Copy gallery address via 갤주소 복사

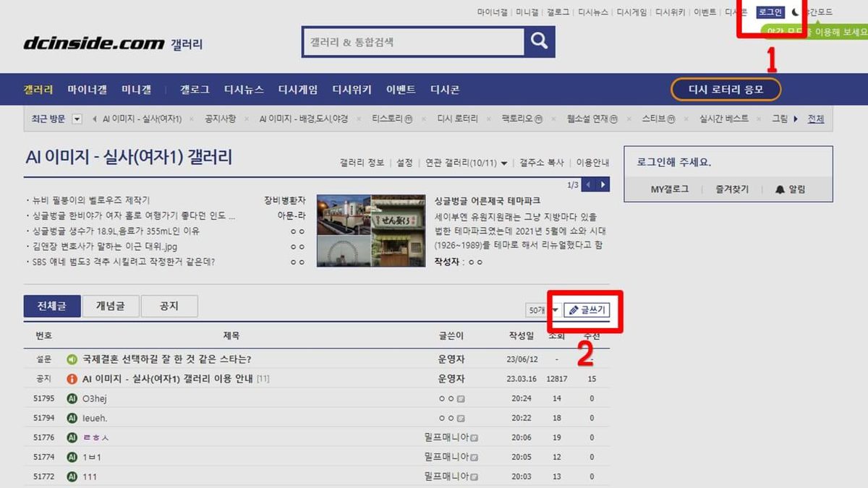click(x=541, y=163)
